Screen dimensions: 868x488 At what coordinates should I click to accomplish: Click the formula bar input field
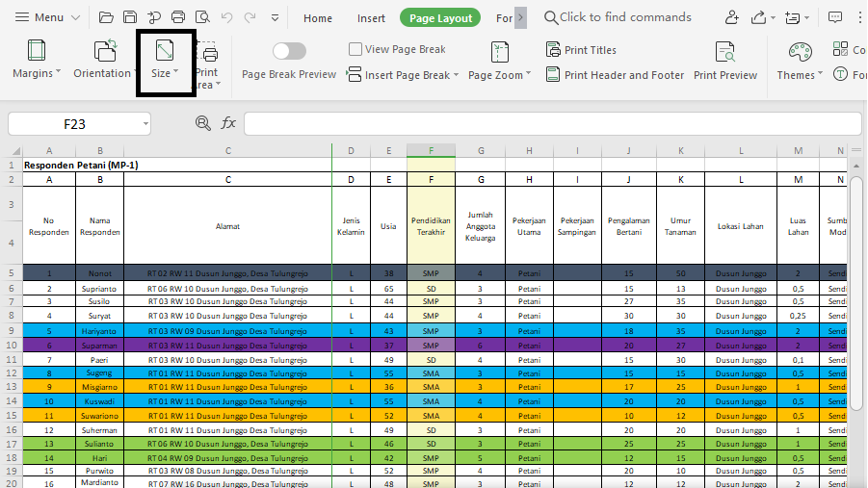[552, 123]
